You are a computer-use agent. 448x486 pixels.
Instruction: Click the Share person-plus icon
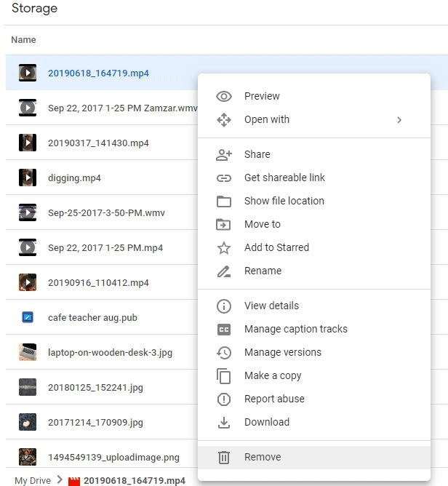(x=224, y=155)
